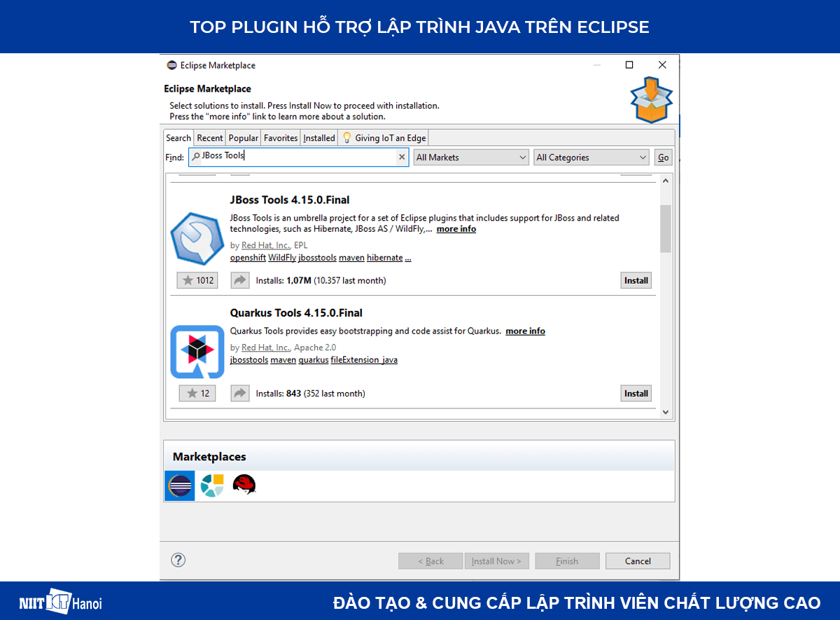The image size is (840, 620).
Task: Open the help question mark icon
Action: 178,560
